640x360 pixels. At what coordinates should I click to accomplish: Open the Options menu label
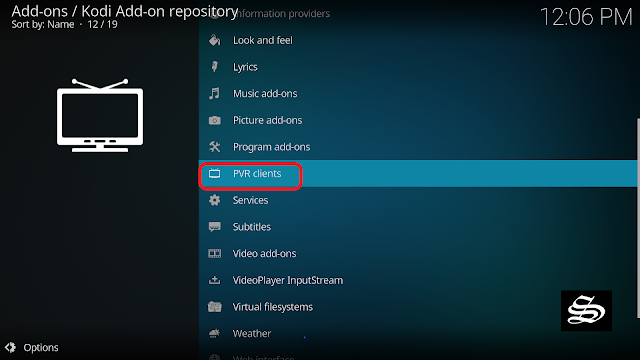41,347
